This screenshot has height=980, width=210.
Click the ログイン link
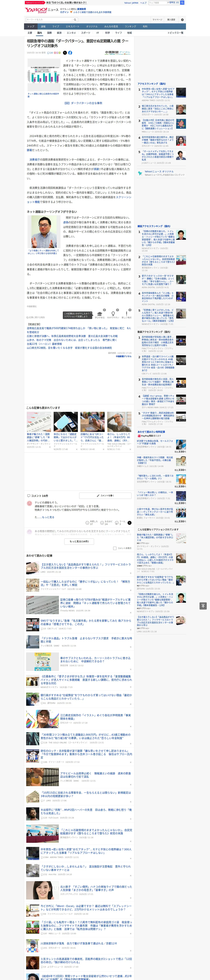64,12
